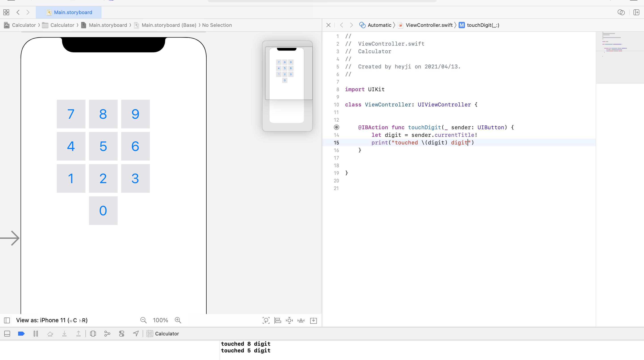Toggle breakpoints activation in debug bar

pos(21,333)
